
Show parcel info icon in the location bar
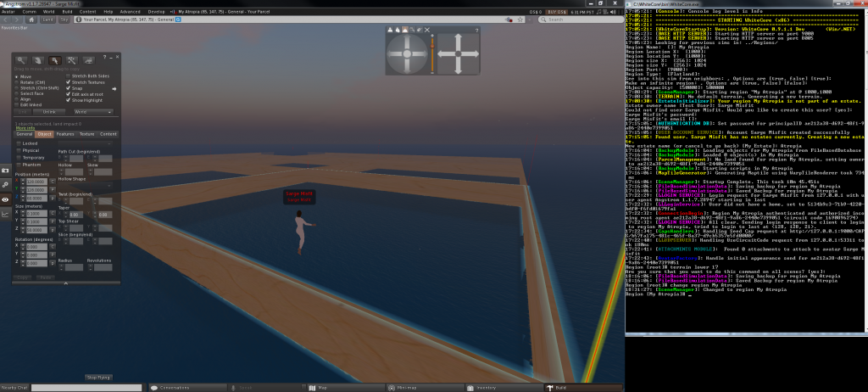(79, 20)
